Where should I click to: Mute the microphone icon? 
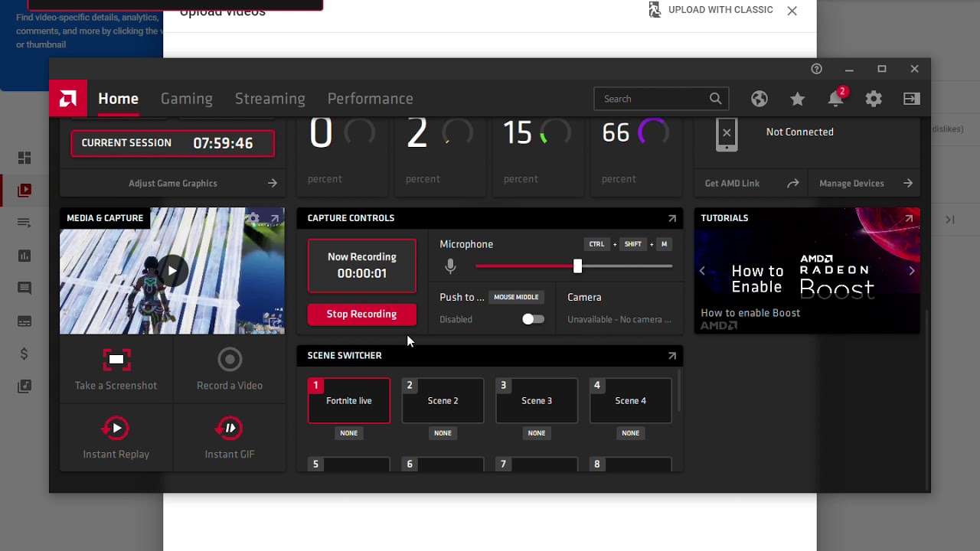tap(450, 266)
